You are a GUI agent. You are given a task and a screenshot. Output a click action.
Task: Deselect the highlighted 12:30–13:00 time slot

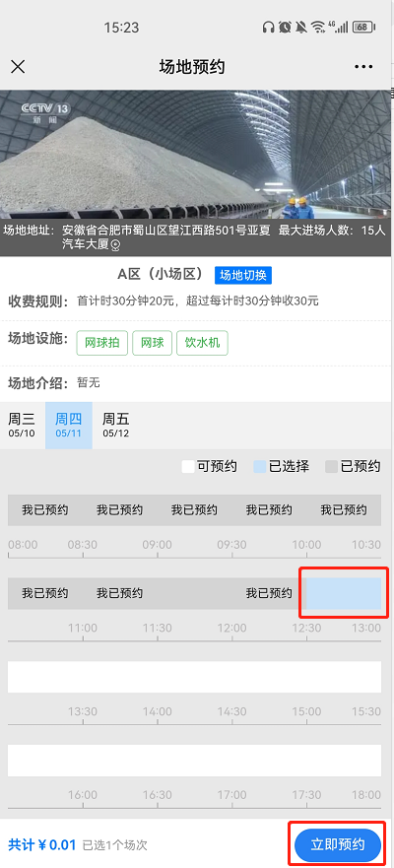coord(344,594)
